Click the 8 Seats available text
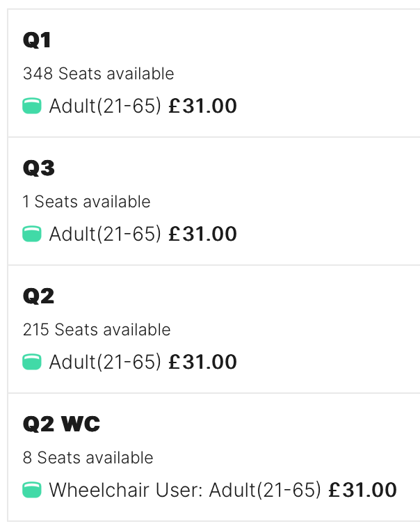 88,458
